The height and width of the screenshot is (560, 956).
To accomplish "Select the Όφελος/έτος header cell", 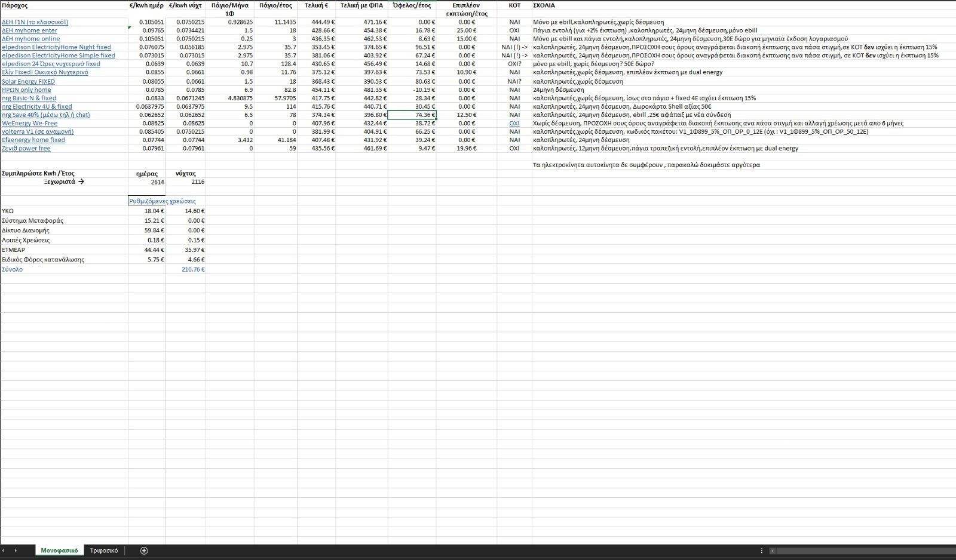I will (412, 5).
